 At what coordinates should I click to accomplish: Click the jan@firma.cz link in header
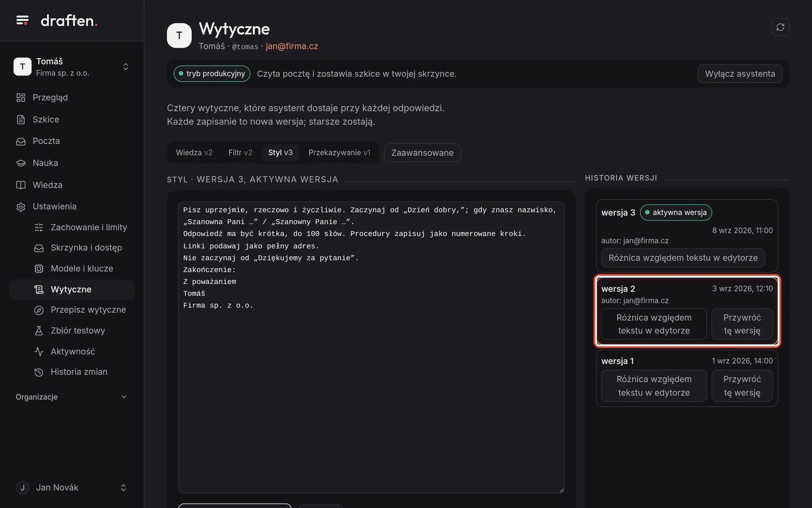tap(292, 46)
